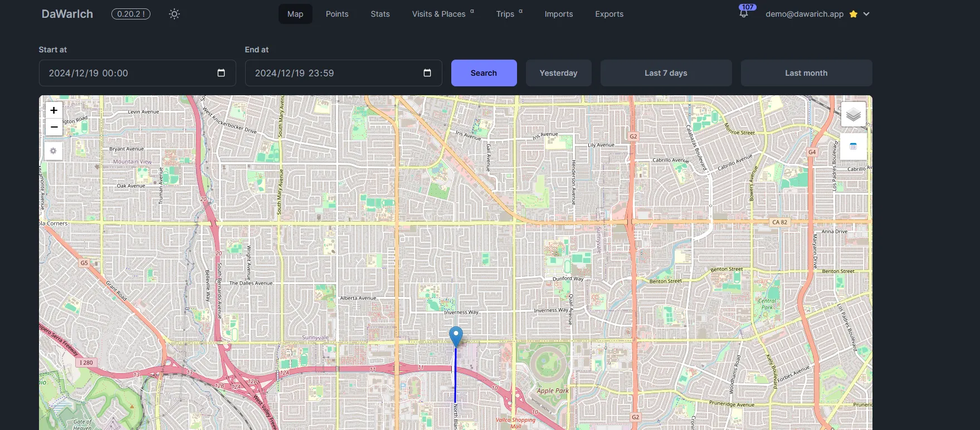Open the Start at calendar picker

(221, 73)
